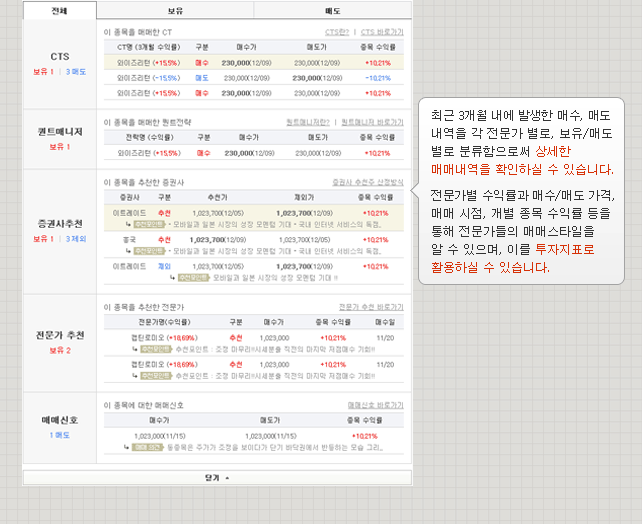
Task: Follow the 퀀트매니저 바로가기 link
Action: [372, 121]
